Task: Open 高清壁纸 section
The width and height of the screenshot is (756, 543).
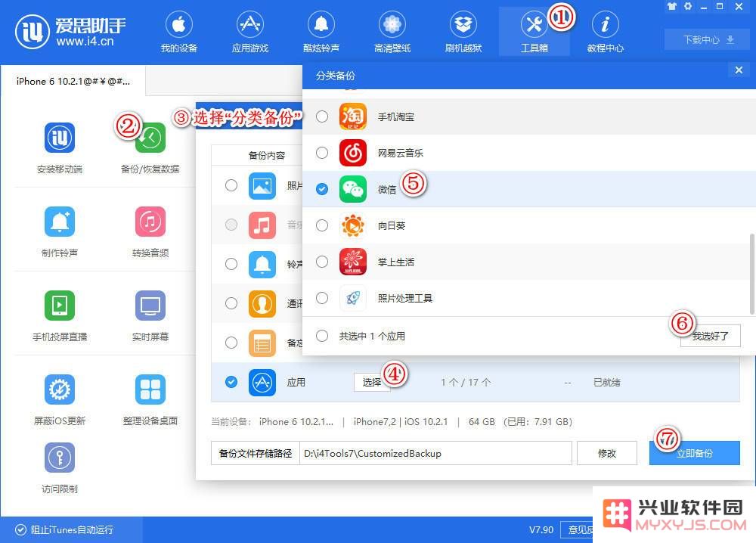Action: pyautogui.click(x=392, y=32)
